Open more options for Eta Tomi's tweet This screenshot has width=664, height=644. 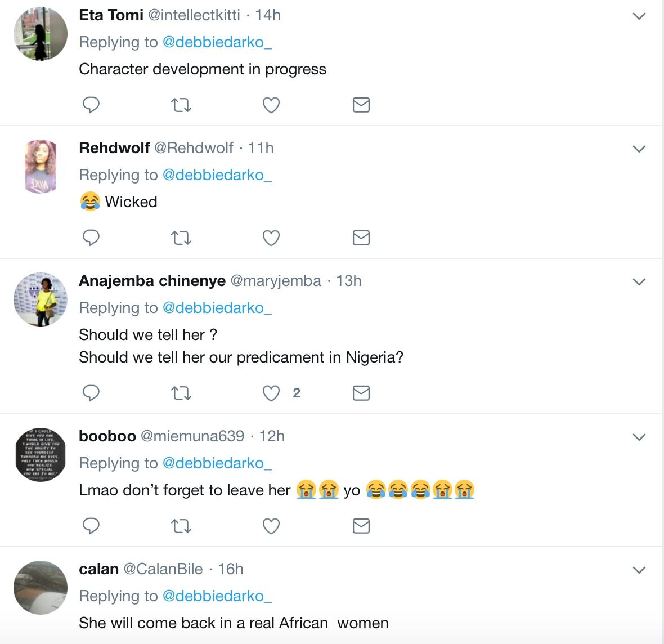(x=639, y=16)
